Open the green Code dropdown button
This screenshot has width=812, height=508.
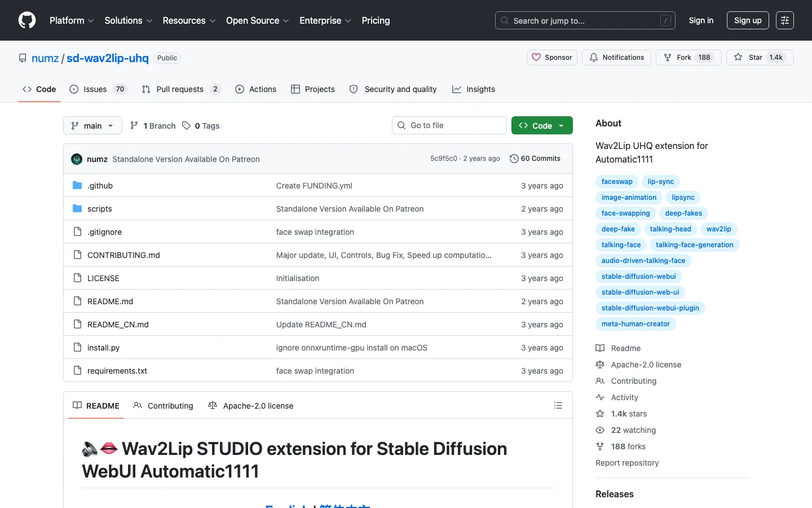tap(542, 125)
